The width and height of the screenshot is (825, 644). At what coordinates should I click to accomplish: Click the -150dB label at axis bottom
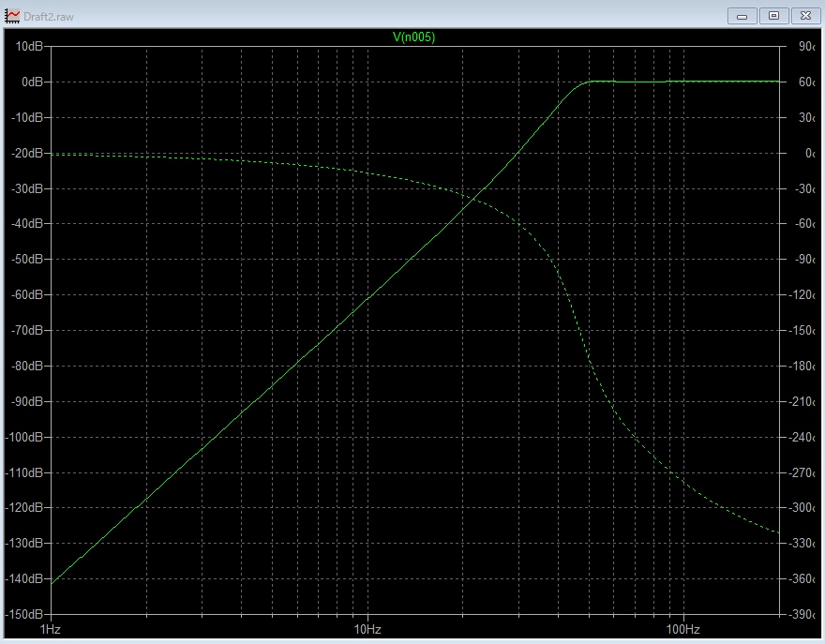[24, 614]
